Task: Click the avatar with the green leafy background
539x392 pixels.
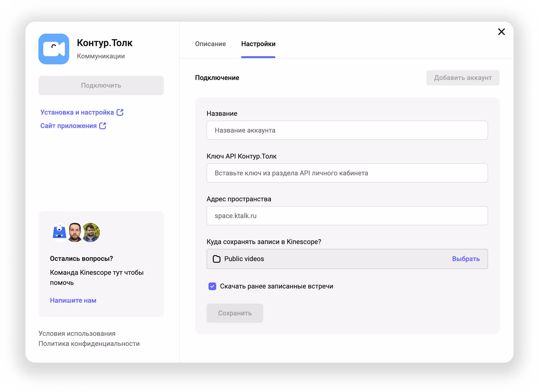Action: tap(91, 232)
